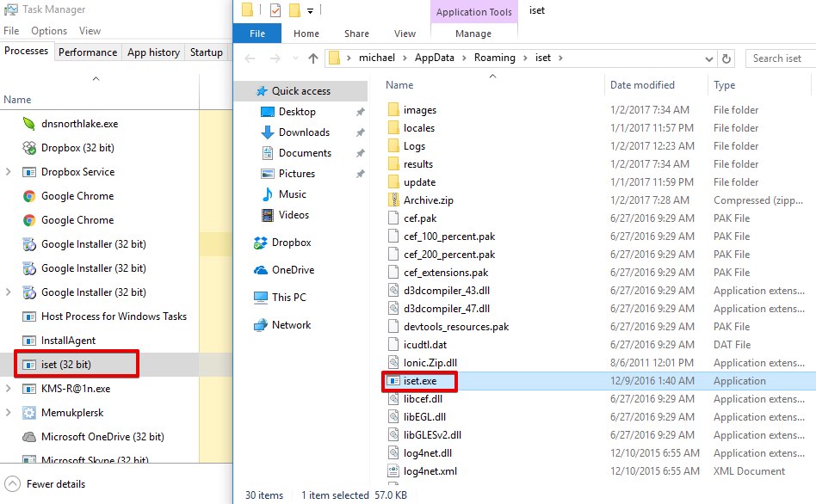Select the Google Chrome process icon
The width and height of the screenshot is (816, 504).
coord(28,196)
